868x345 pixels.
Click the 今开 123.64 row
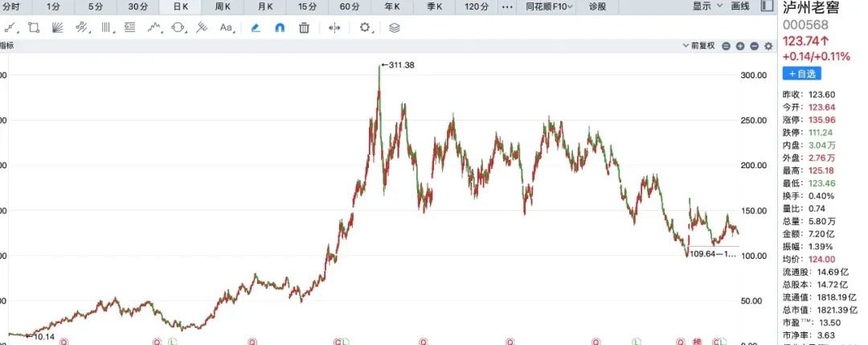(x=809, y=108)
